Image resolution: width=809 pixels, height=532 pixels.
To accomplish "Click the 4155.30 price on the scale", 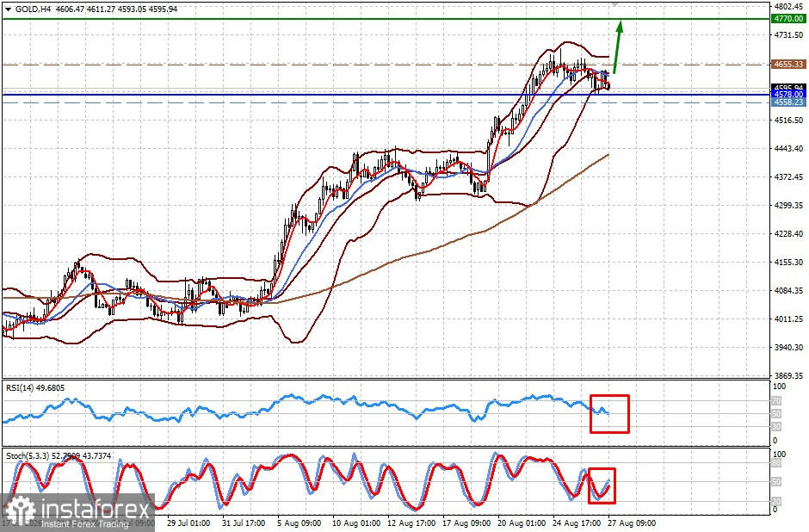I will [x=789, y=263].
